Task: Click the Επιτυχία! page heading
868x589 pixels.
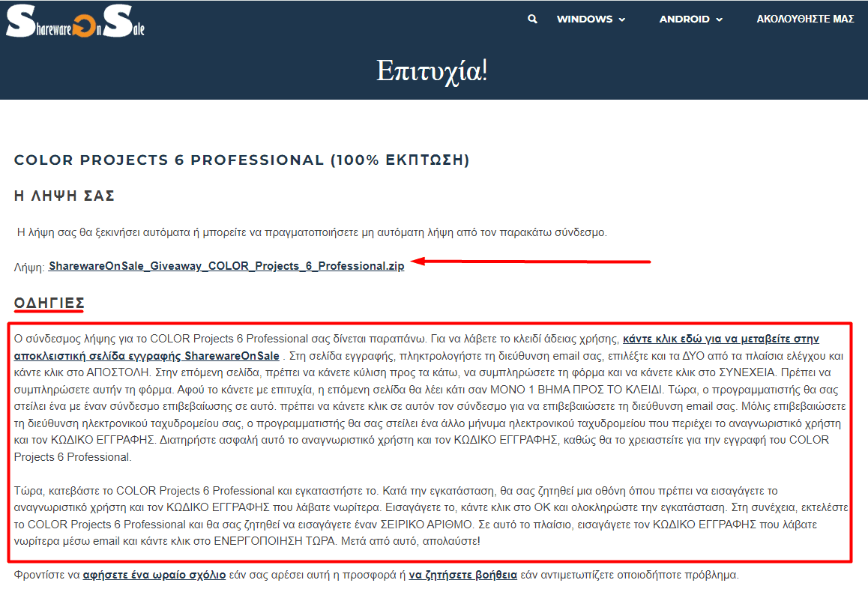Action: 432,71
